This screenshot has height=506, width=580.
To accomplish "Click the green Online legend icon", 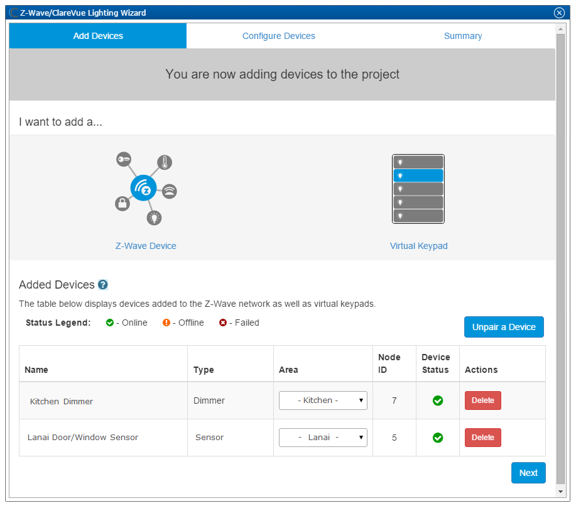I will pos(109,323).
